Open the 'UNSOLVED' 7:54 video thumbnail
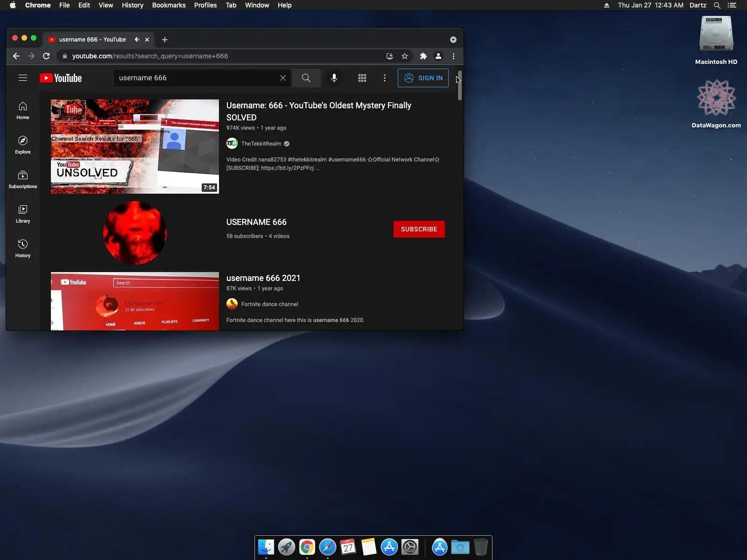The height and width of the screenshot is (560, 747). 135,147
